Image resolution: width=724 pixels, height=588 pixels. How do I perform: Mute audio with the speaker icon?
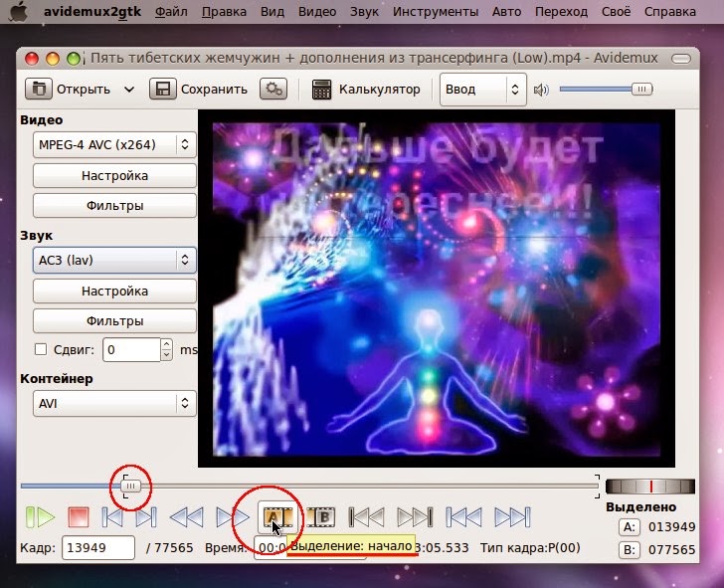(541, 90)
